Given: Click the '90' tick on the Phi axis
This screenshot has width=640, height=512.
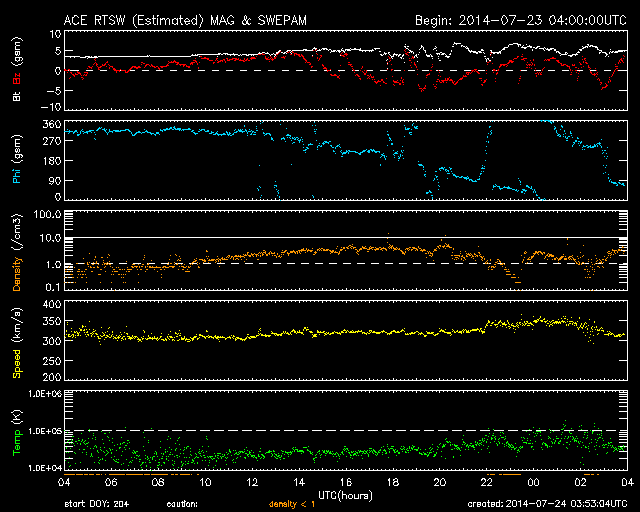Looking at the screenshot, I should click(55, 180).
